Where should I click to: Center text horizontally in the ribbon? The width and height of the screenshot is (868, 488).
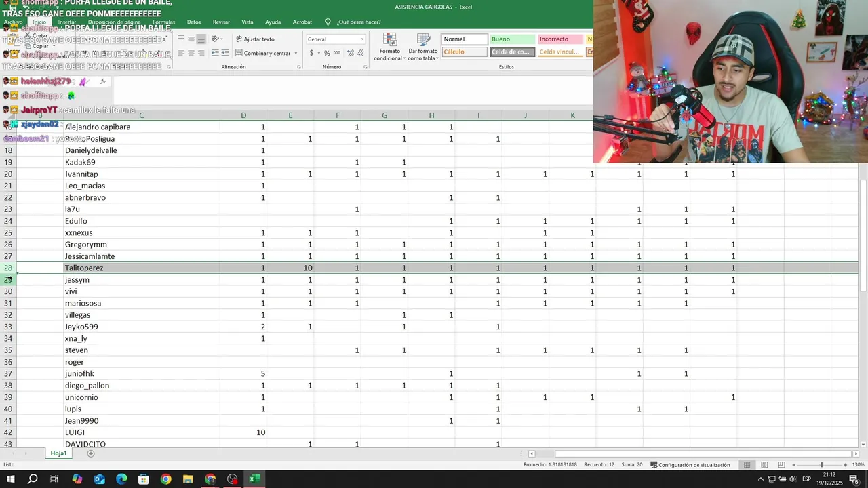click(191, 53)
